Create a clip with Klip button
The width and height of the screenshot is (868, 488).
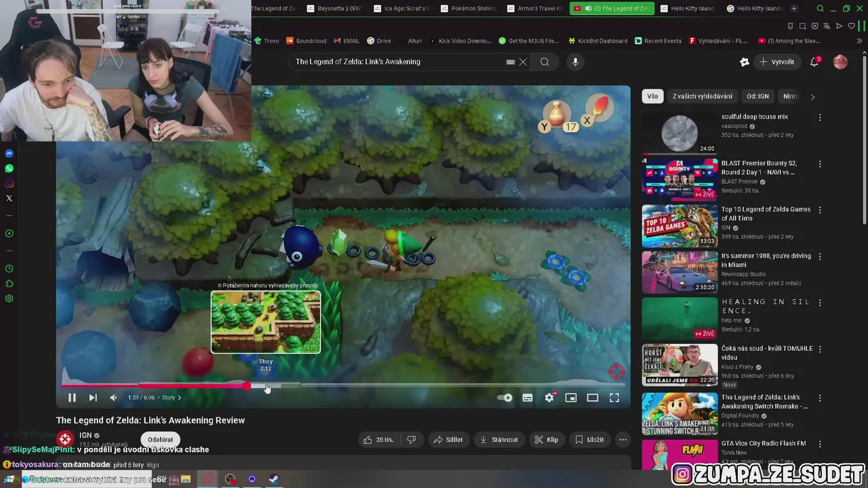546,440
